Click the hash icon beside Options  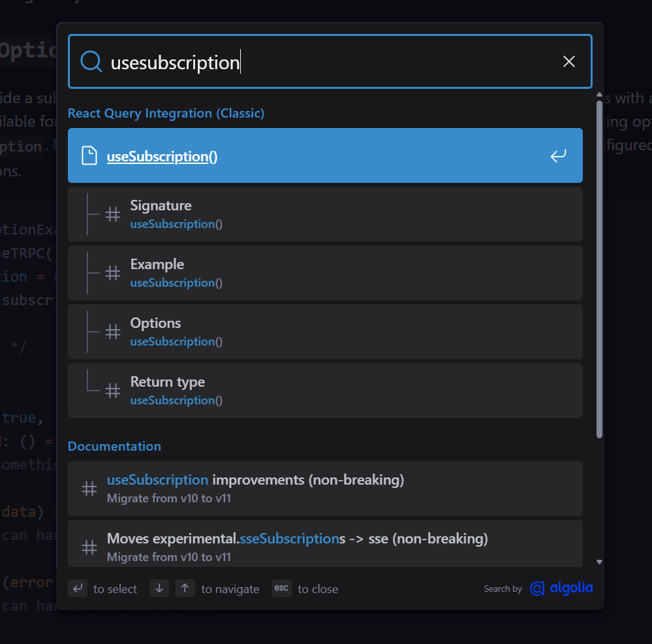pos(113,332)
